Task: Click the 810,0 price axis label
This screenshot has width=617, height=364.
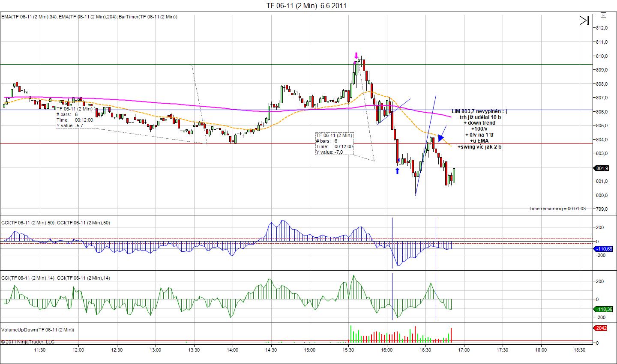Action: (x=602, y=56)
